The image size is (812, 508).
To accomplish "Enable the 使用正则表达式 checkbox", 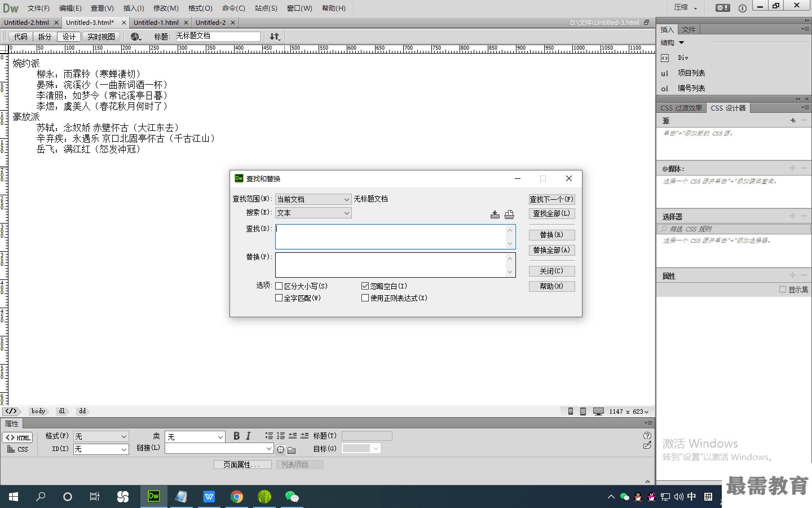I will (365, 298).
